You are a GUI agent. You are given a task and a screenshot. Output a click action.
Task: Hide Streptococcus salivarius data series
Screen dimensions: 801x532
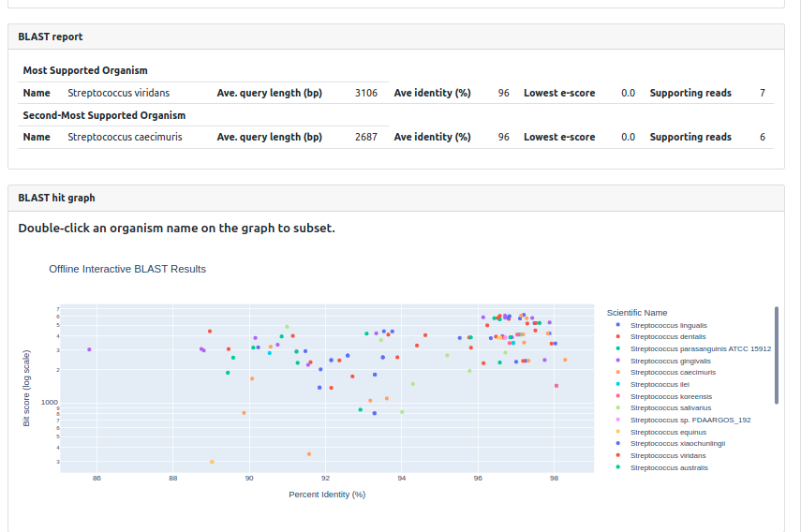(670, 407)
